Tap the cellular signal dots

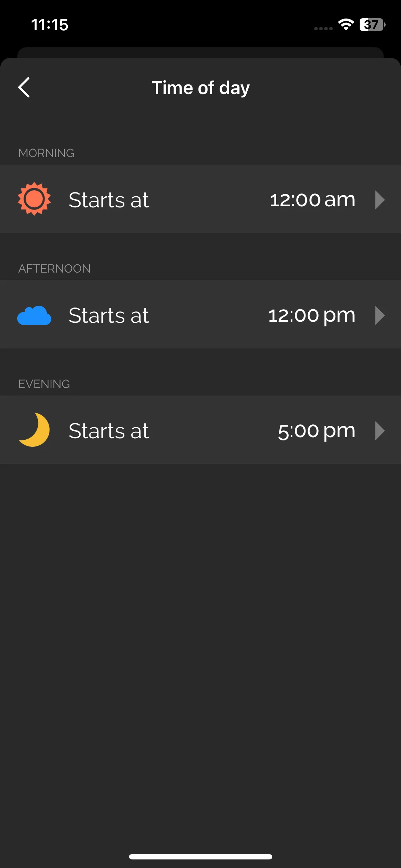tap(323, 29)
